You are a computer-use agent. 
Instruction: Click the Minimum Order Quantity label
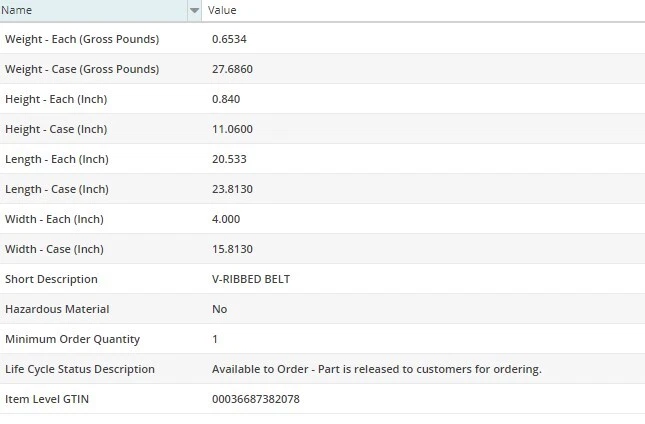(72, 339)
